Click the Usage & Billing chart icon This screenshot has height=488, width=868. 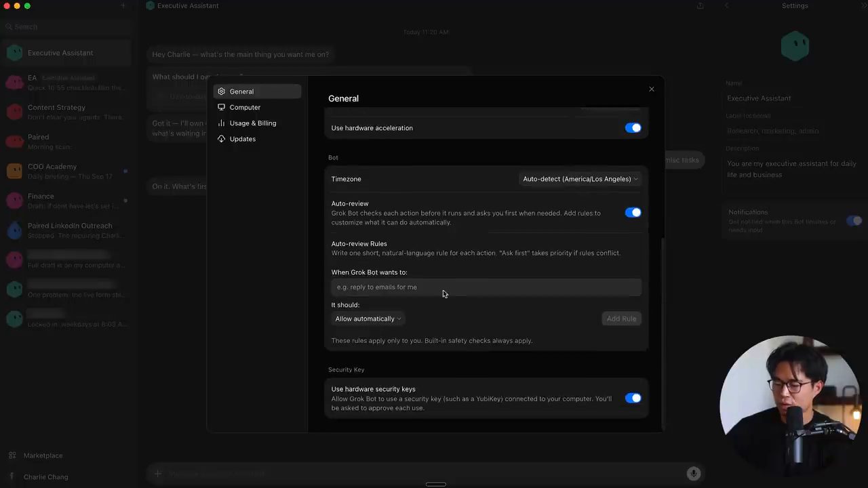(x=221, y=123)
